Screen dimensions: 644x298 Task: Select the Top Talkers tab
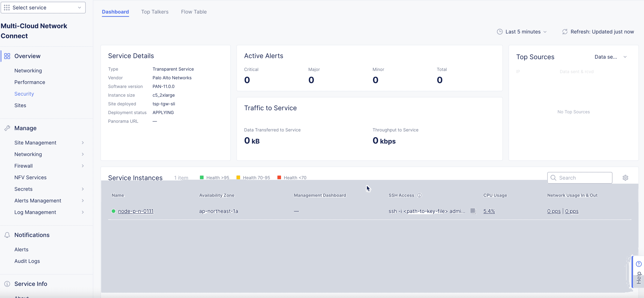pos(154,11)
